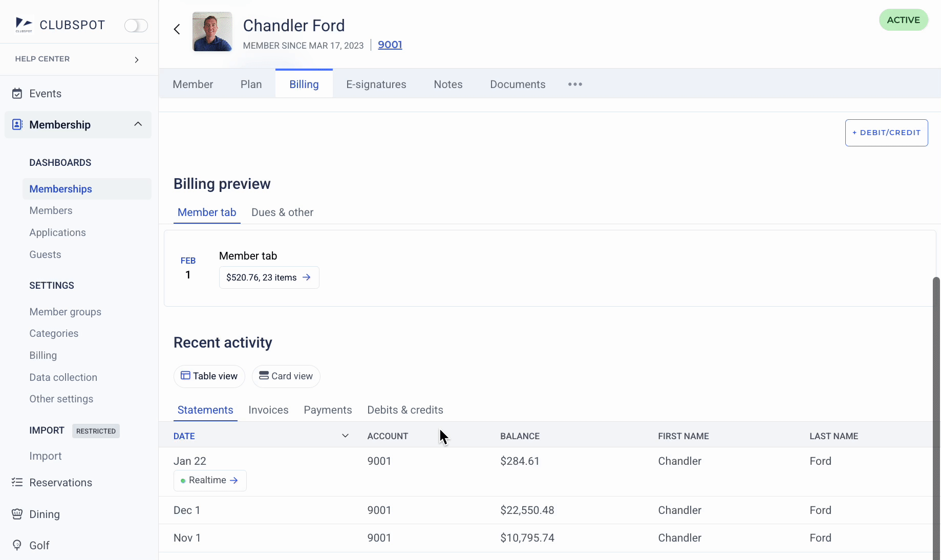
Task: Click the Clubspot logo
Action: pyautogui.click(x=24, y=25)
